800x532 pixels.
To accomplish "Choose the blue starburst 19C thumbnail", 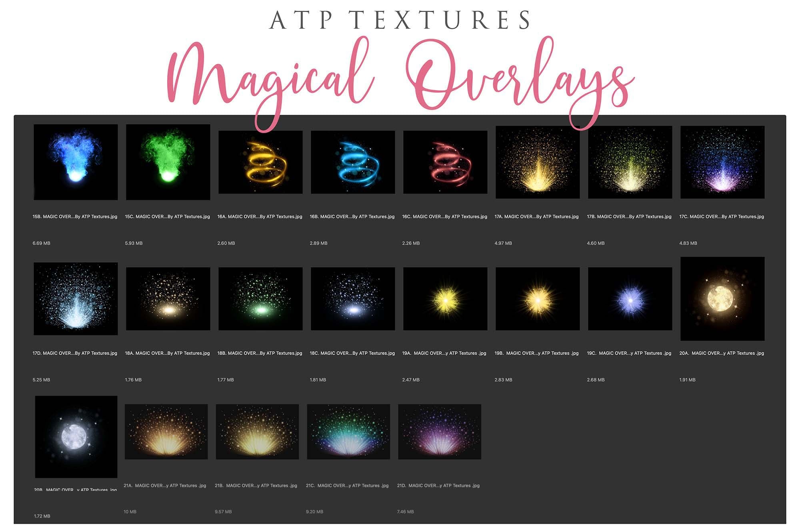I will [x=630, y=299].
